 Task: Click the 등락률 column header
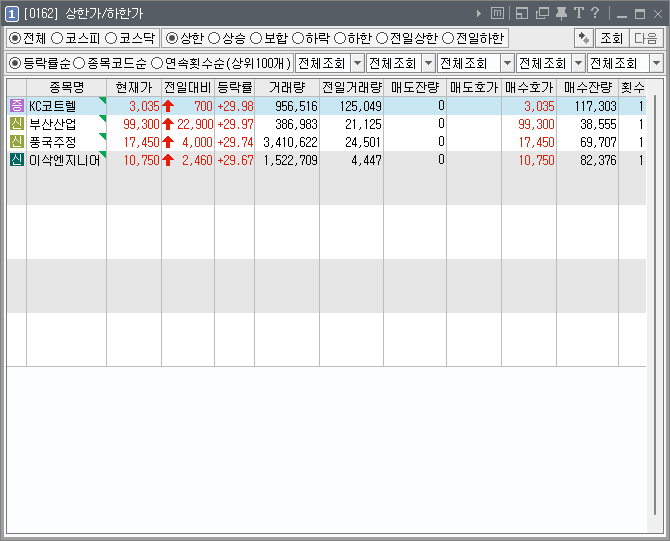235,88
